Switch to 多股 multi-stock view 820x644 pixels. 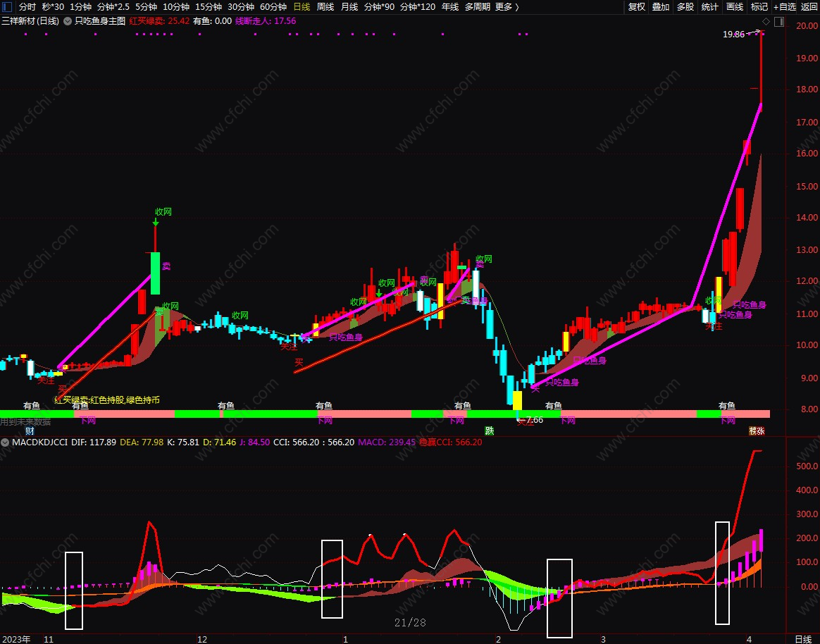click(684, 7)
